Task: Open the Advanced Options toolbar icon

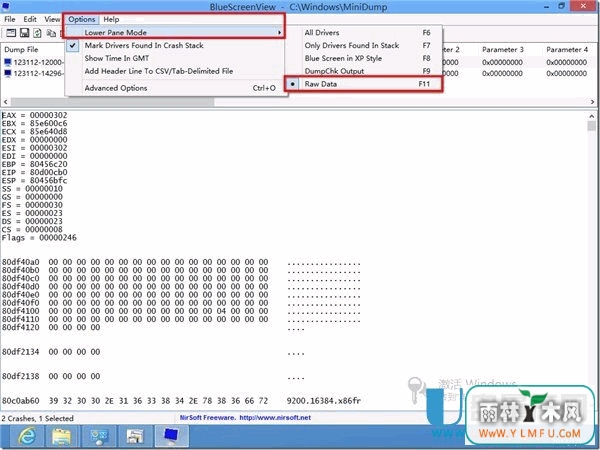Action: [x=11, y=33]
